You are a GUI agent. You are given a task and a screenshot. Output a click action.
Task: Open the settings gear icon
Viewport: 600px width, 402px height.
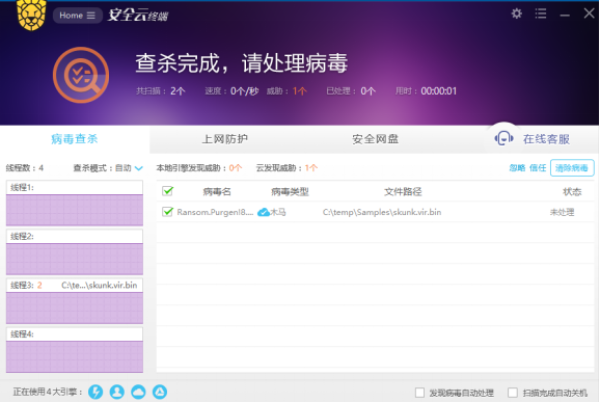pyautogui.click(x=516, y=14)
